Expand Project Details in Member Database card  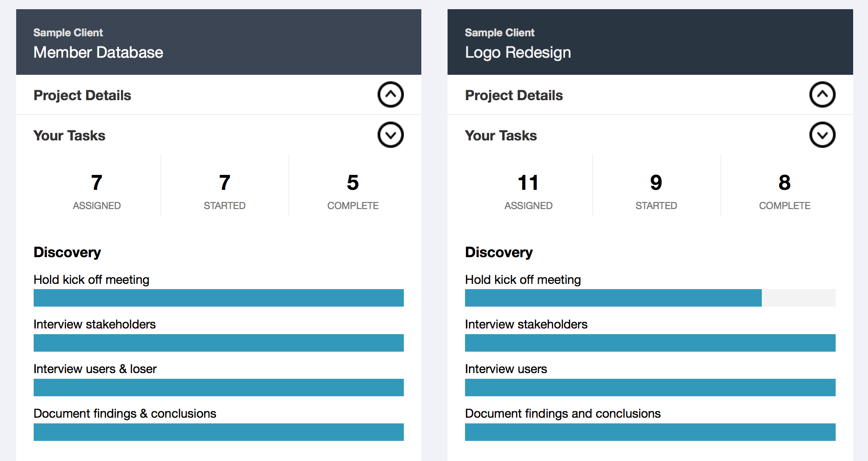point(390,94)
